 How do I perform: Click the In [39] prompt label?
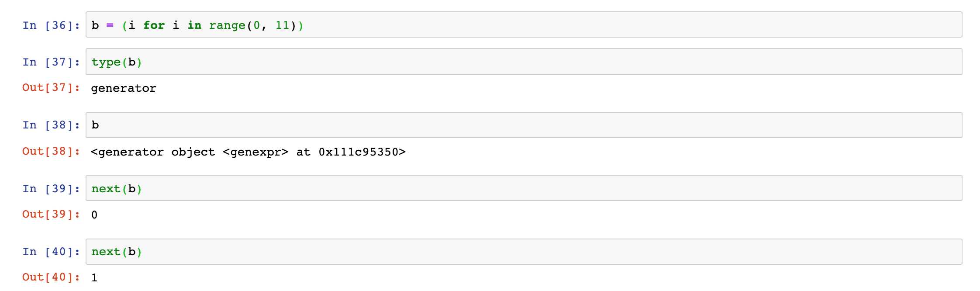pos(52,189)
